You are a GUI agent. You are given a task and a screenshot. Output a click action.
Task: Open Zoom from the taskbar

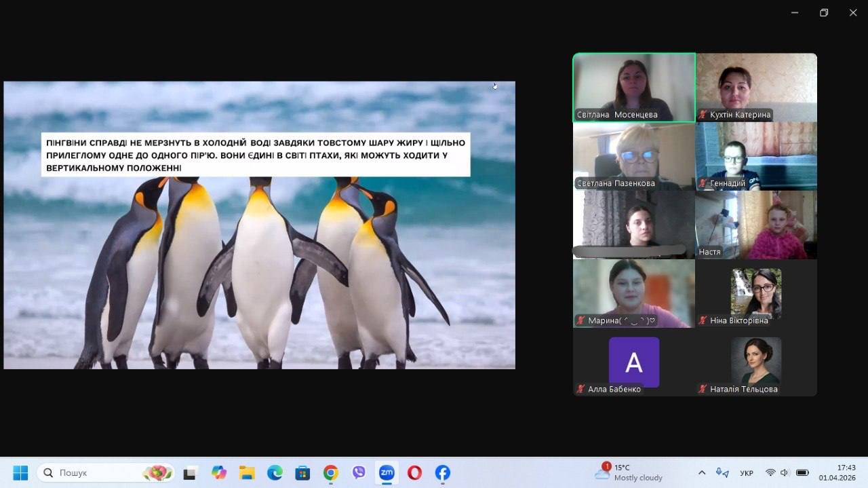pyautogui.click(x=387, y=472)
